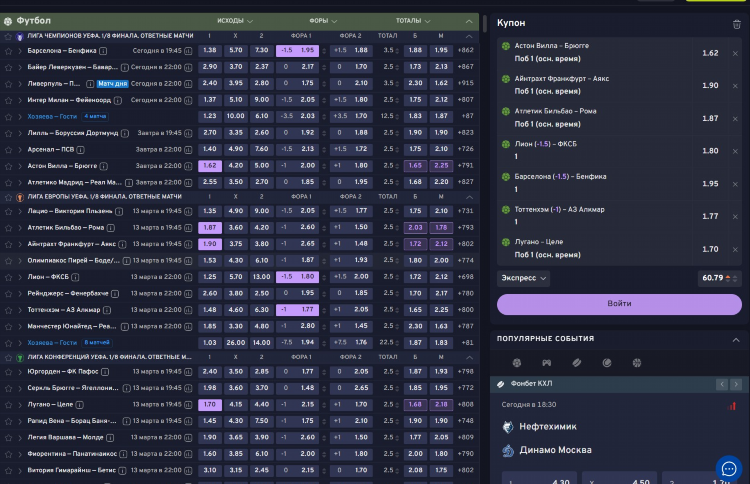
Task: Collapse the Лига Чемпионов УЕФА section
Action: [469, 36]
